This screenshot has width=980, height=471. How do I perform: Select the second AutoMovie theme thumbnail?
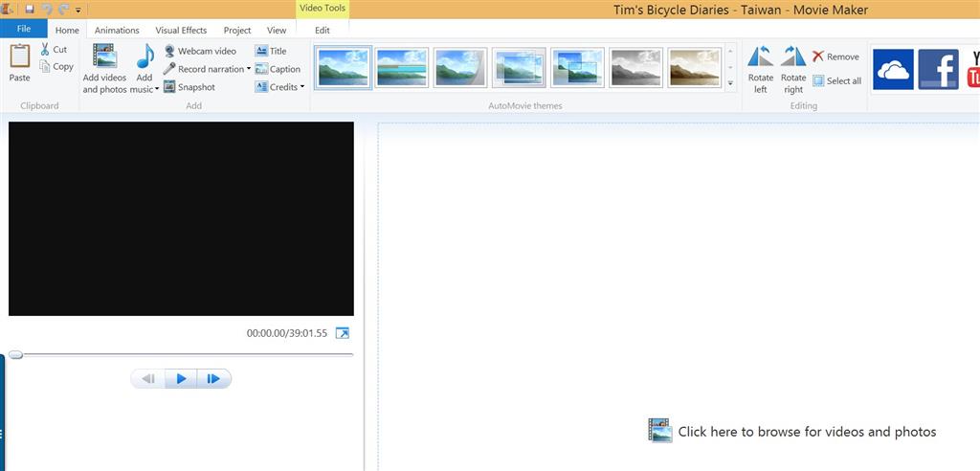click(x=402, y=68)
